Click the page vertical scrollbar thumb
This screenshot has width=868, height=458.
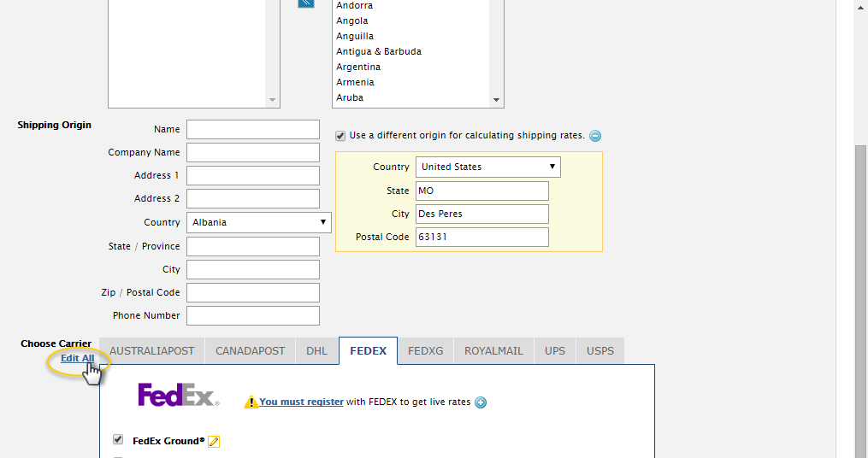tap(860, 302)
